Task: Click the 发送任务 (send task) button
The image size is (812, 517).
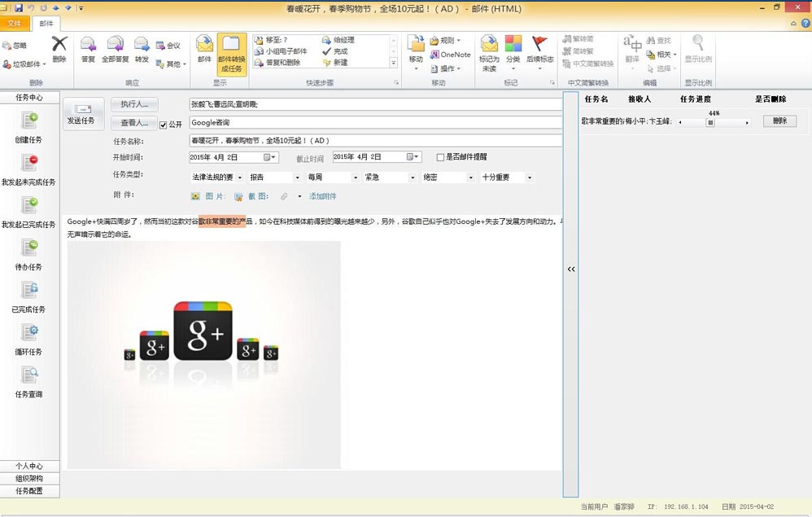Action: coord(83,114)
